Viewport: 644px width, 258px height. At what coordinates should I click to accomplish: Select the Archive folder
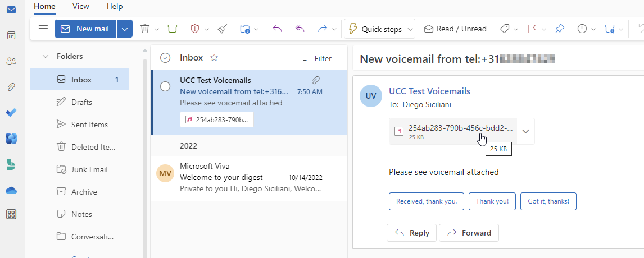(x=79, y=192)
